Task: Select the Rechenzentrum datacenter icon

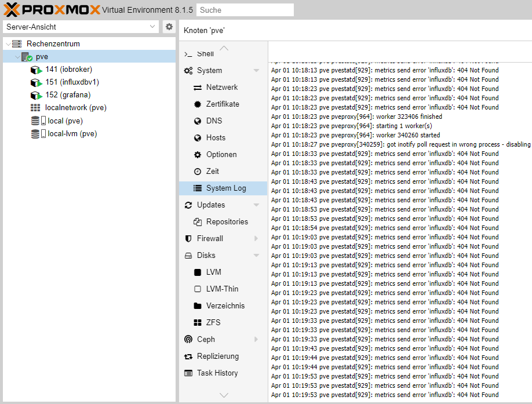Action: [17, 43]
